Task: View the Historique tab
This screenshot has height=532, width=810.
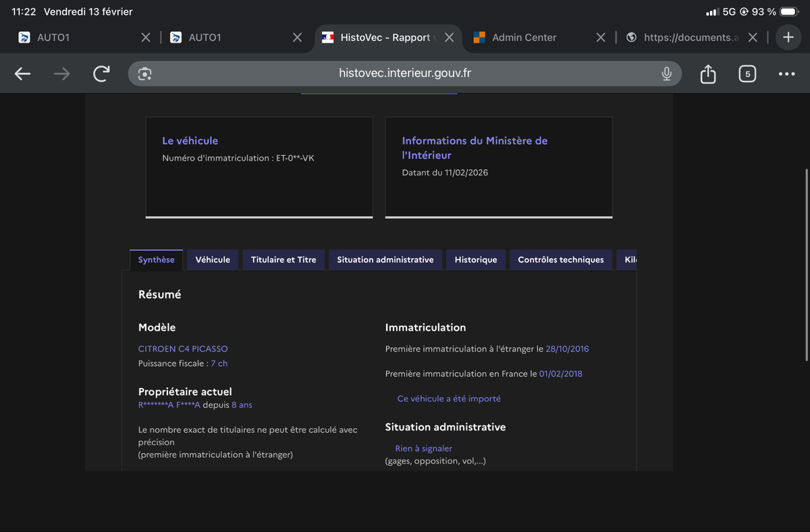Action: click(x=475, y=260)
